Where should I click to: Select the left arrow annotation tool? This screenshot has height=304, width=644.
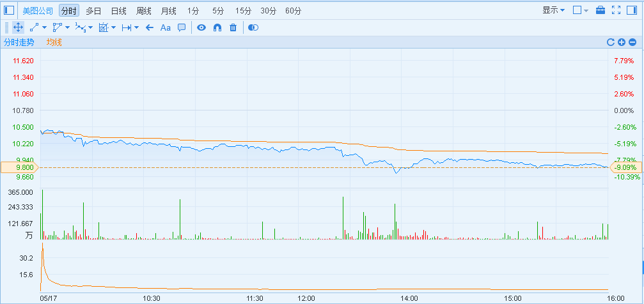pos(150,27)
